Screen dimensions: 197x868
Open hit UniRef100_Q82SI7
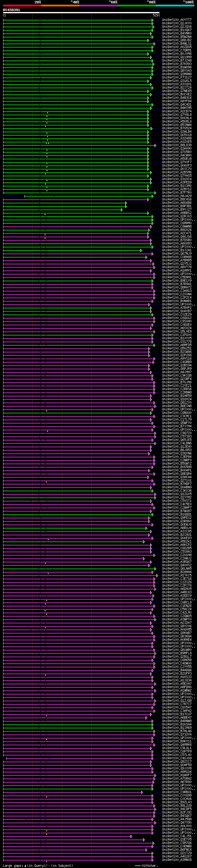pyautogui.click(x=177, y=762)
